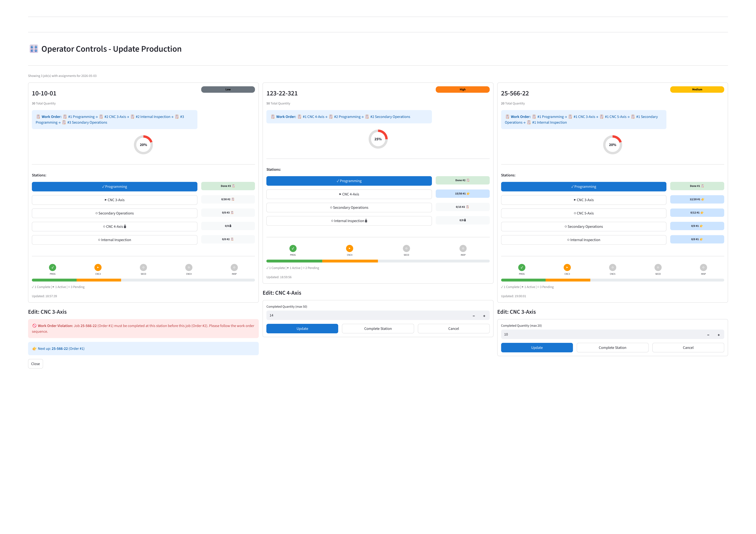Select the CNC 5-Axis station row
The width and height of the screenshot is (756, 534).
pos(583,213)
